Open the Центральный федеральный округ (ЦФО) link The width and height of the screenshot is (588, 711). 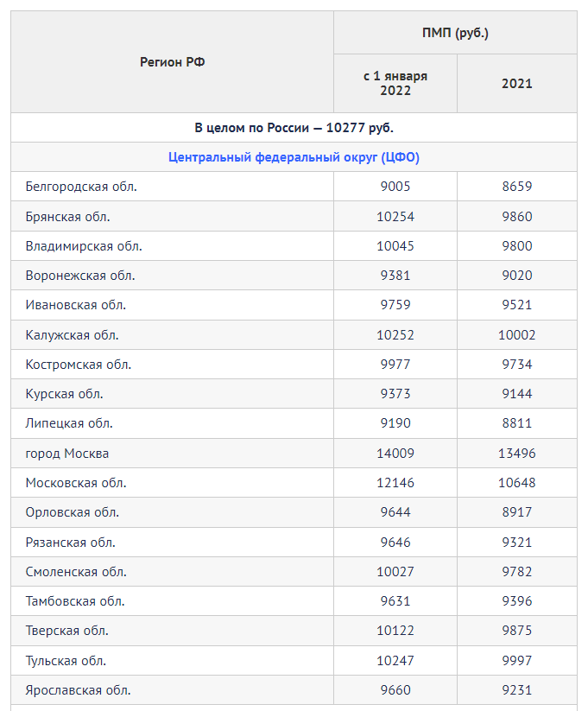[x=294, y=157]
